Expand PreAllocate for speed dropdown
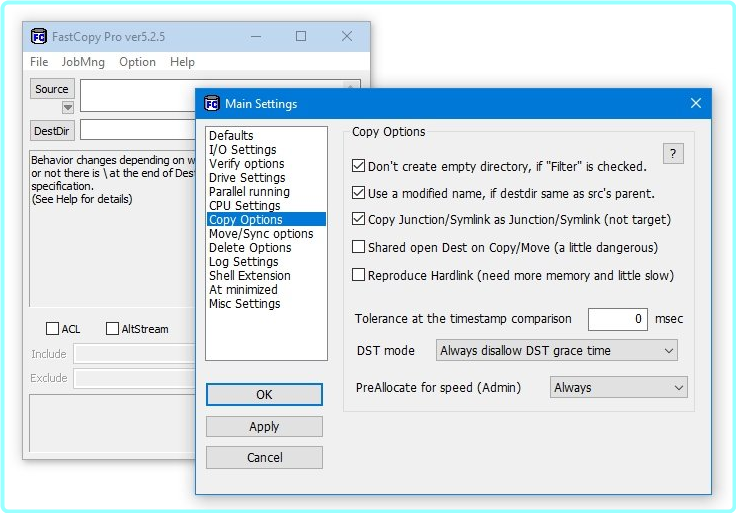Viewport: 736px width, 513px height. tap(618, 387)
